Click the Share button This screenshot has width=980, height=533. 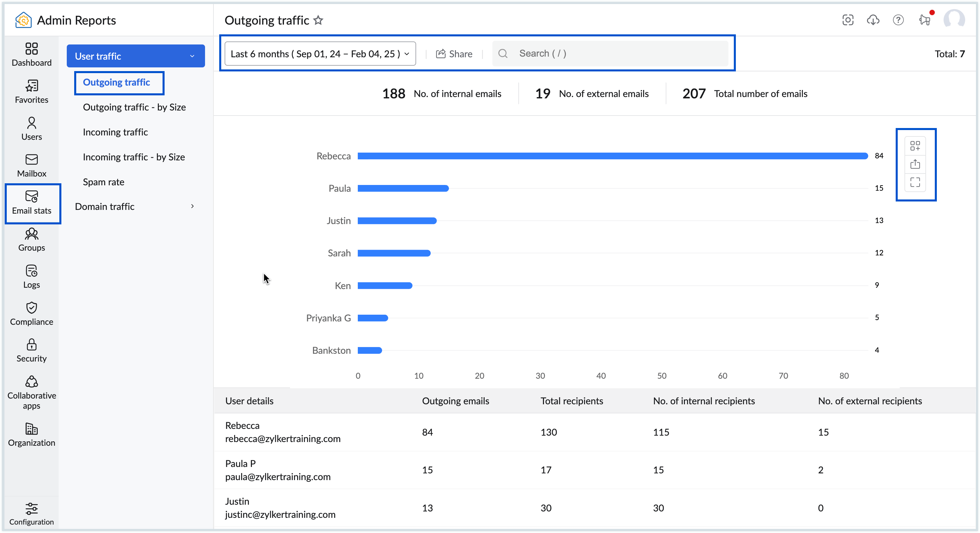coord(454,54)
